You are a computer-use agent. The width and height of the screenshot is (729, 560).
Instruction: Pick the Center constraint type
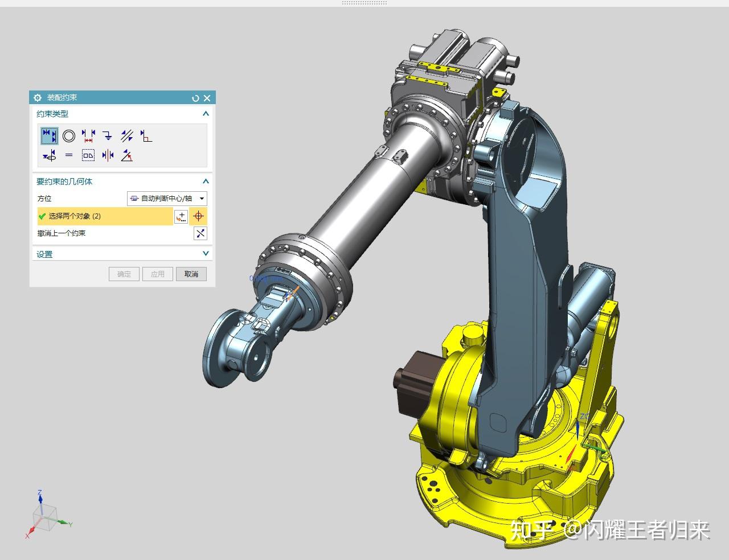[108, 155]
